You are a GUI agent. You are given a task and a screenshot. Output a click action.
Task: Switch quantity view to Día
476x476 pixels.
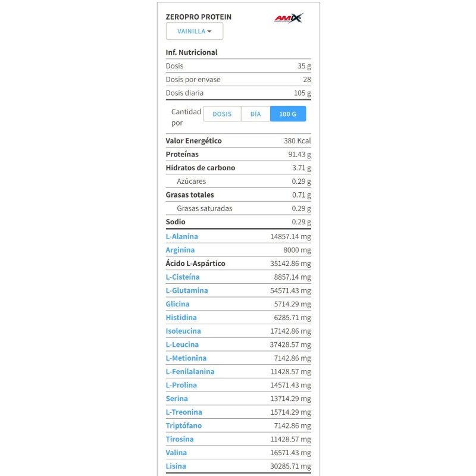tap(255, 114)
